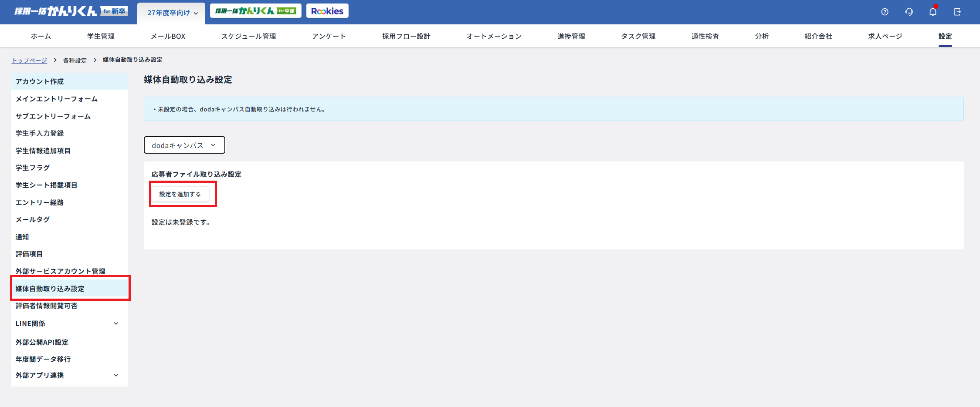Select the メールBOX navigation item

point(168,36)
